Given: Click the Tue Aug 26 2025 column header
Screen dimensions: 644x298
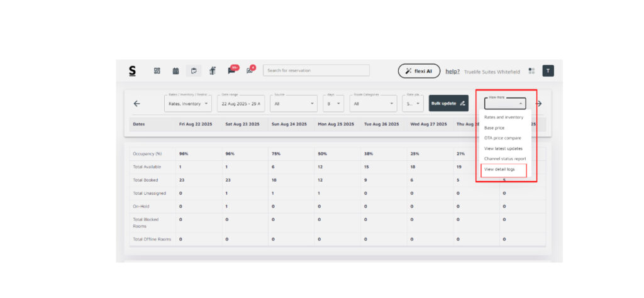Looking at the screenshot, I should 382,124.
